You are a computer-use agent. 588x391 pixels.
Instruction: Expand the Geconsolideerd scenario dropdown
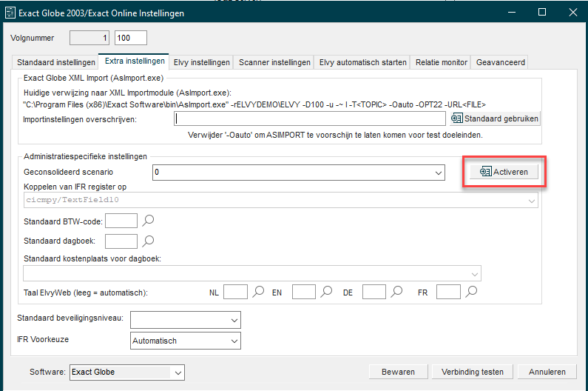point(438,173)
